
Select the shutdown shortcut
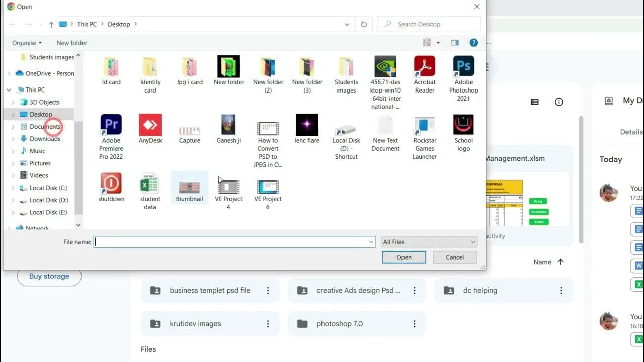pos(111,188)
